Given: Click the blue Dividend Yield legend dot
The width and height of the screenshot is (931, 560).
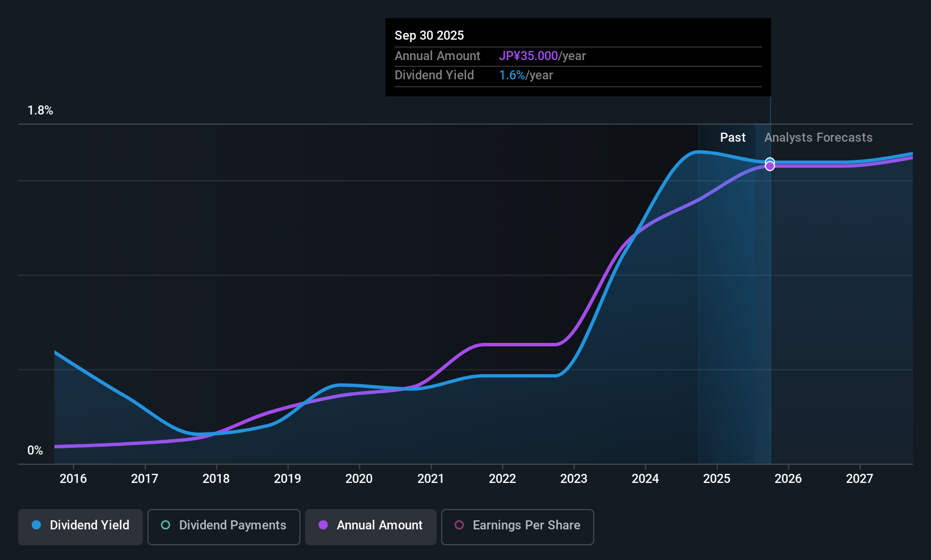Looking at the screenshot, I should pos(36,525).
